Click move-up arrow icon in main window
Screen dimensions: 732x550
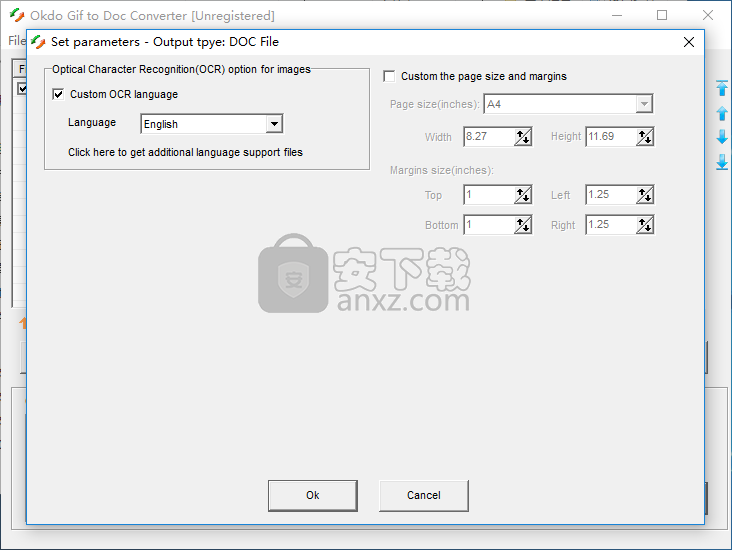pos(722,113)
